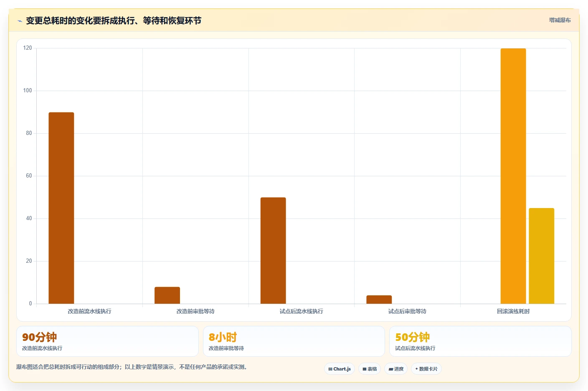Select the 进度 tag chip
Viewport: 588px width, 391px height.
(396, 369)
